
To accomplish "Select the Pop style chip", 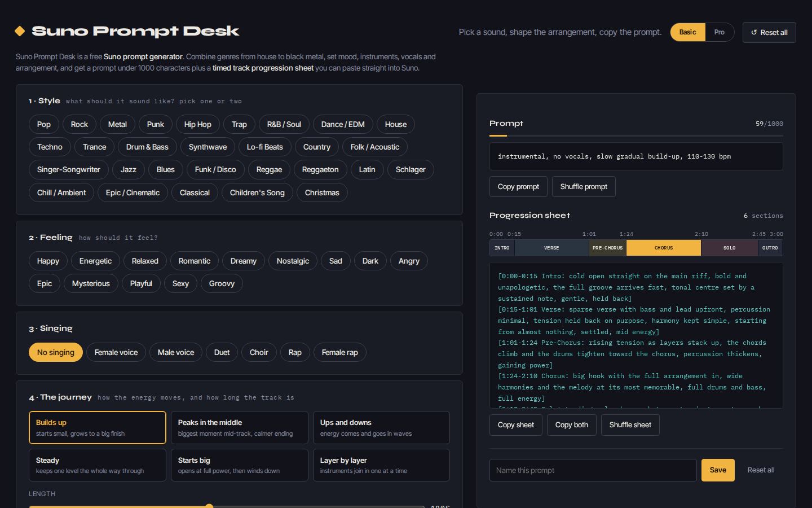I will point(44,124).
